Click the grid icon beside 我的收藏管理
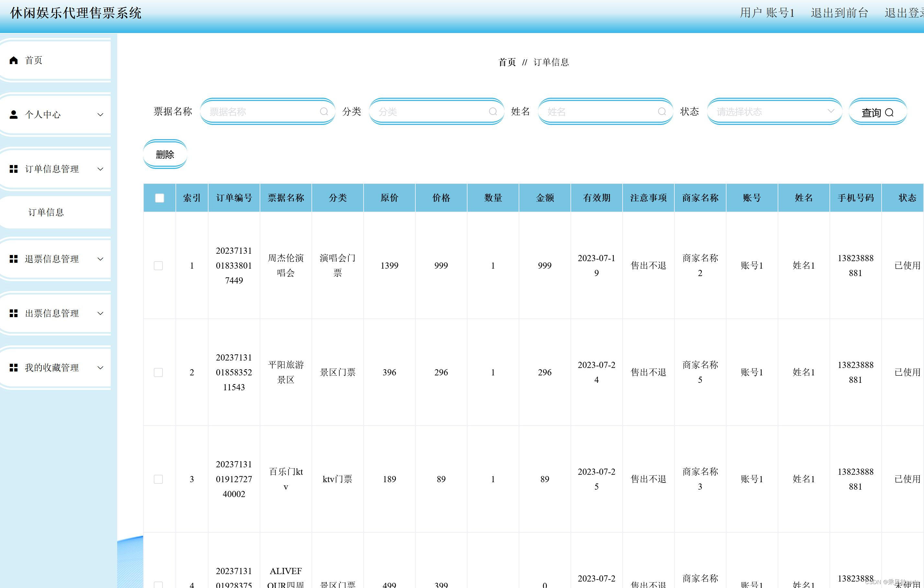 [x=14, y=367]
